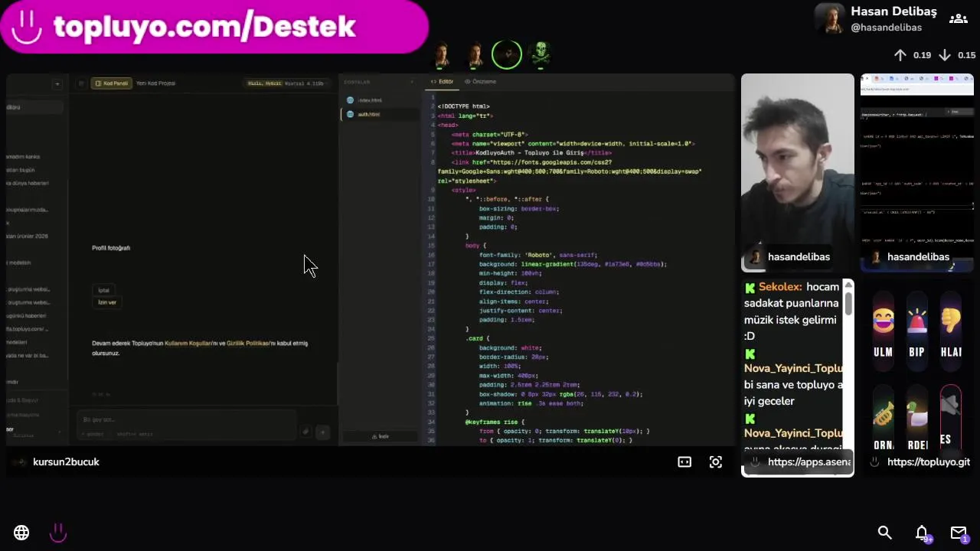Open the Gizlilik Politikası link in stream
The height and width of the screenshot is (551, 980).
click(250, 344)
